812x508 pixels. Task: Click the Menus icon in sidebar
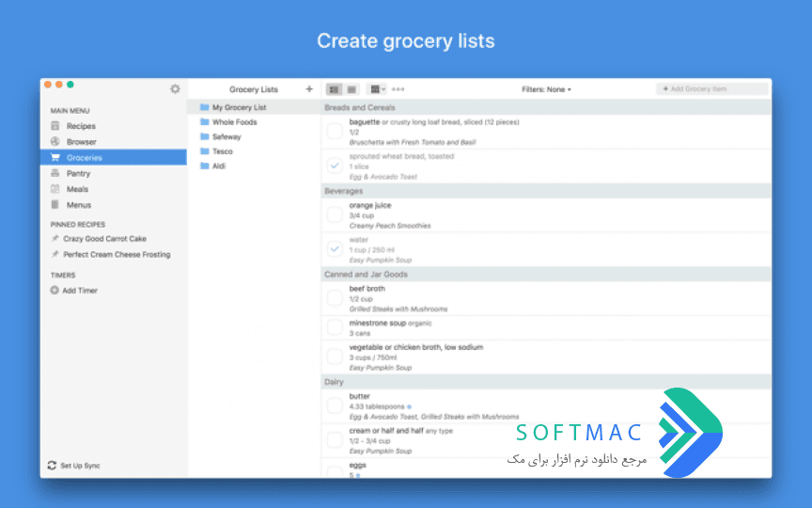click(55, 205)
